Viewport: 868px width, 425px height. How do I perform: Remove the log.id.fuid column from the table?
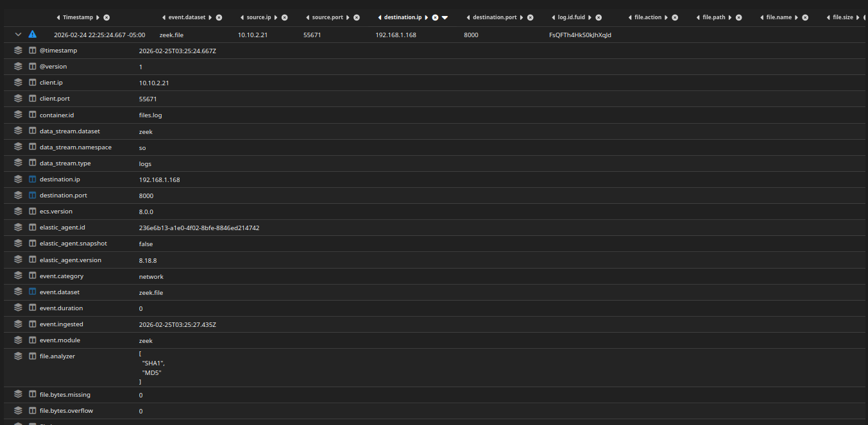click(598, 17)
